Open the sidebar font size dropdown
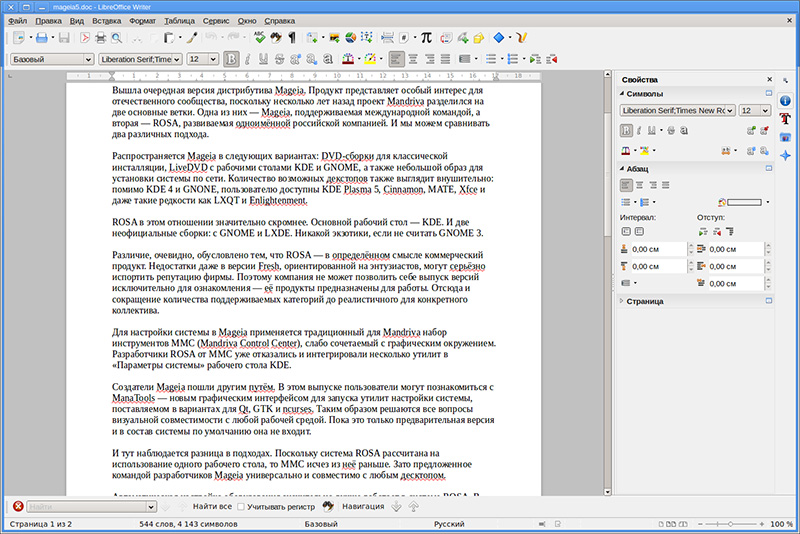The image size is (800, 534). click(x=765, y=111)
